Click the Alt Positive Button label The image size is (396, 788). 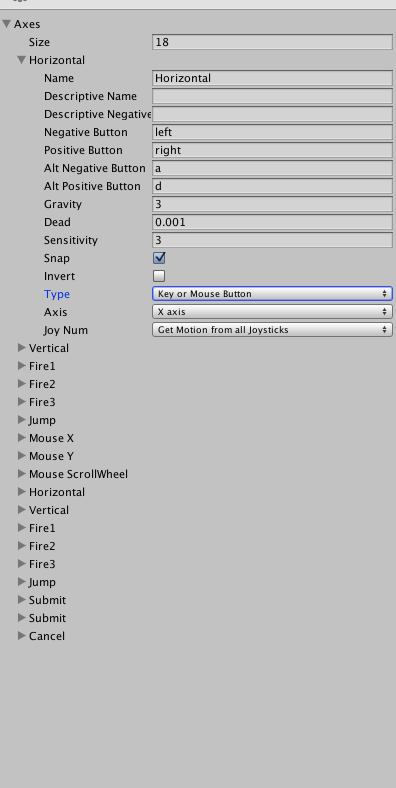tap(92, 186)
